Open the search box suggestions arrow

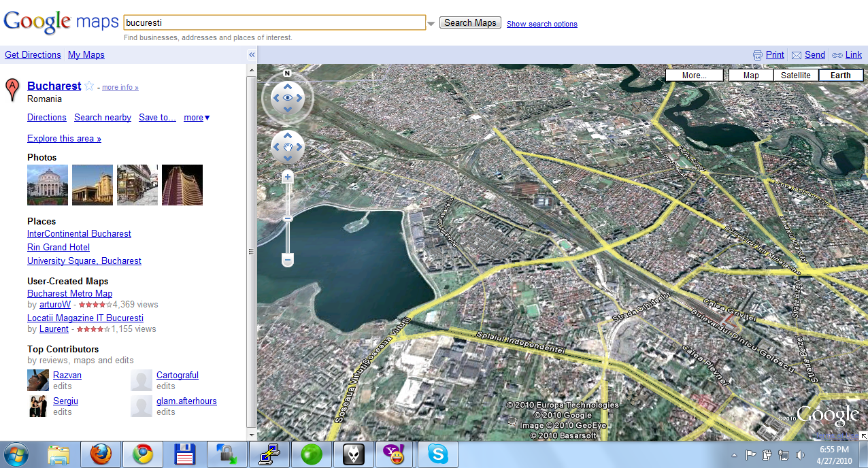coord(431,24)
